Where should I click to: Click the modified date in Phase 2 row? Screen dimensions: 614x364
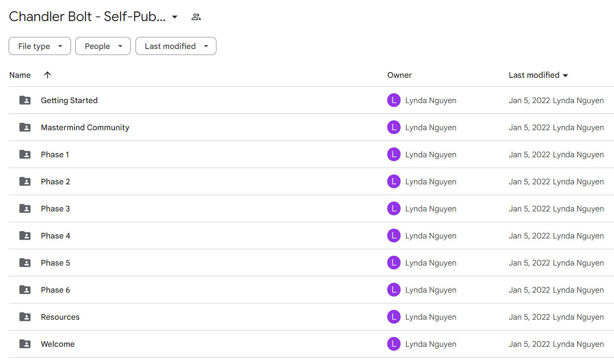coord(529,182)
